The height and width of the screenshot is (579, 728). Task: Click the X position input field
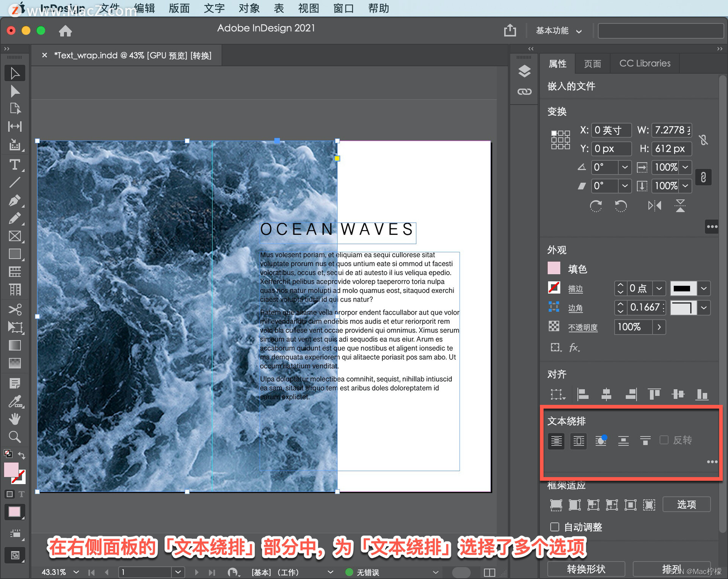[x=611, y=130]
